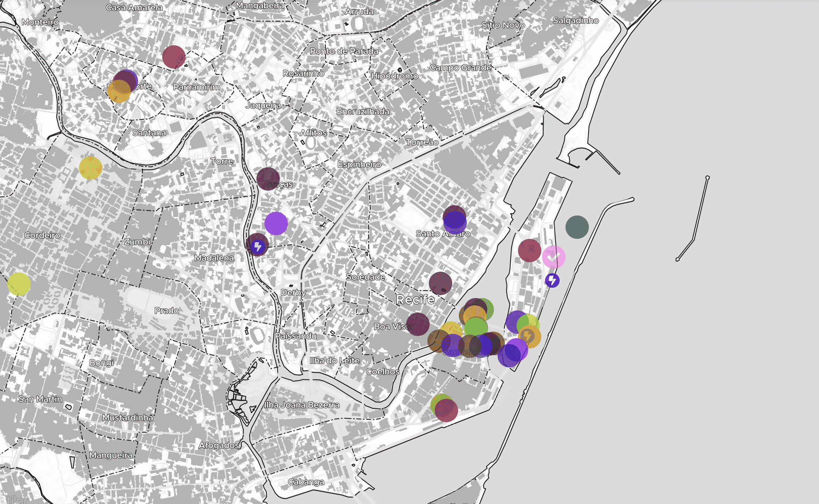Click the pink checkmark map marker
This screenshot has height=504, width=819.
click(x=553, y=257)
